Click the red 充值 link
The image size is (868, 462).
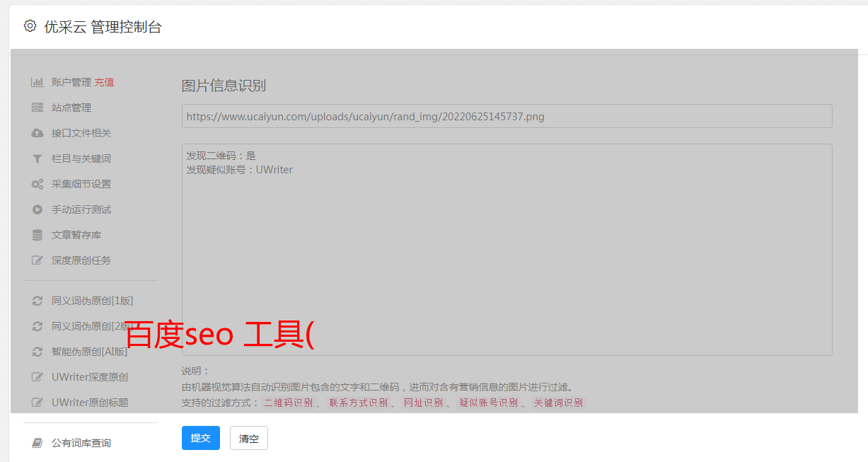click(x=104, y=82)
